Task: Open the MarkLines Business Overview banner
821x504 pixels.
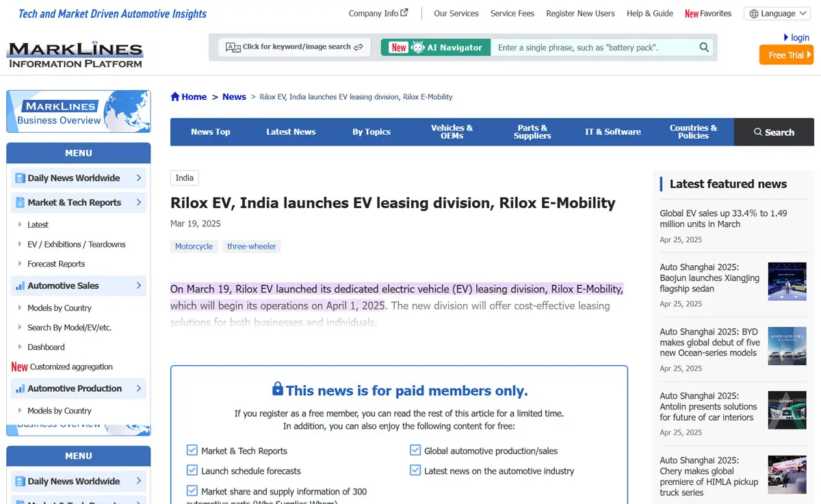Action: tap(79, 111)
